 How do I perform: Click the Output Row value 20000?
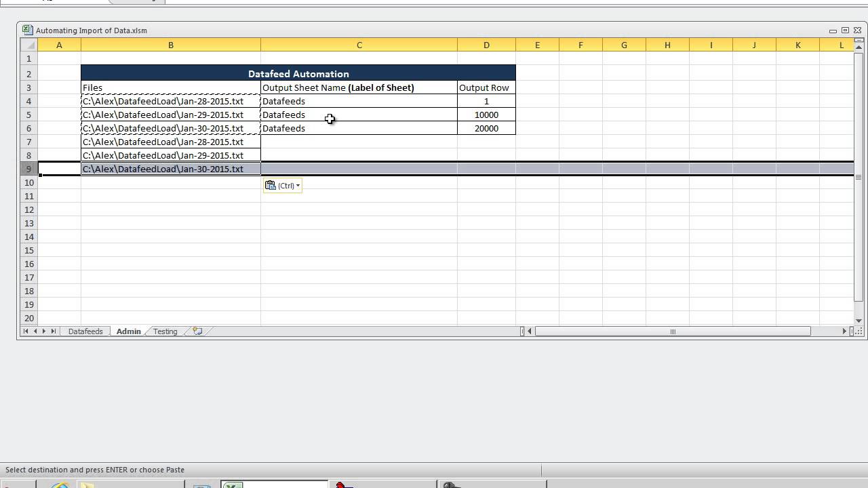[x=486, y=128]
